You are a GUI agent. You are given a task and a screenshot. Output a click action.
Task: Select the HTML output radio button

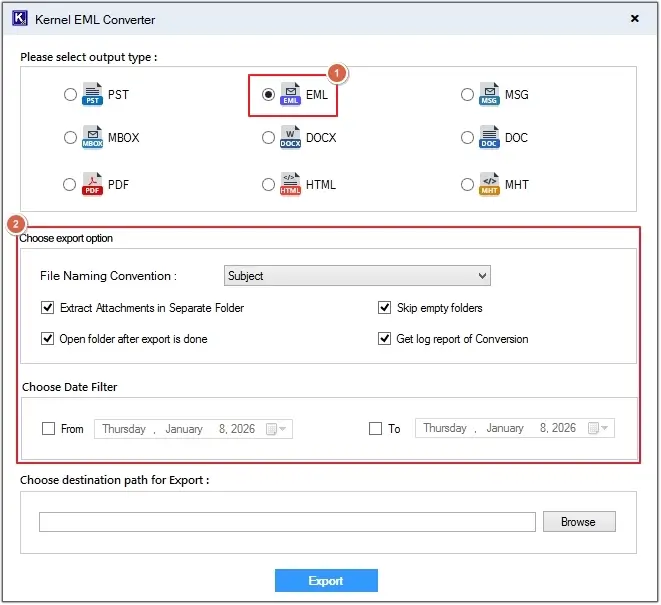[268, 185]
